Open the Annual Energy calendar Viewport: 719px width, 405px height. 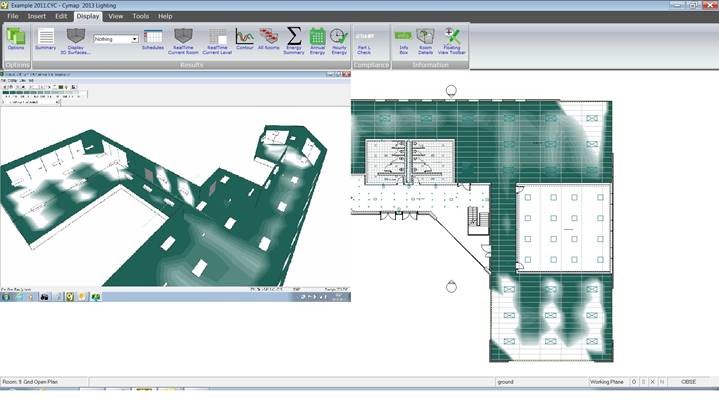(x=317, y=41)
